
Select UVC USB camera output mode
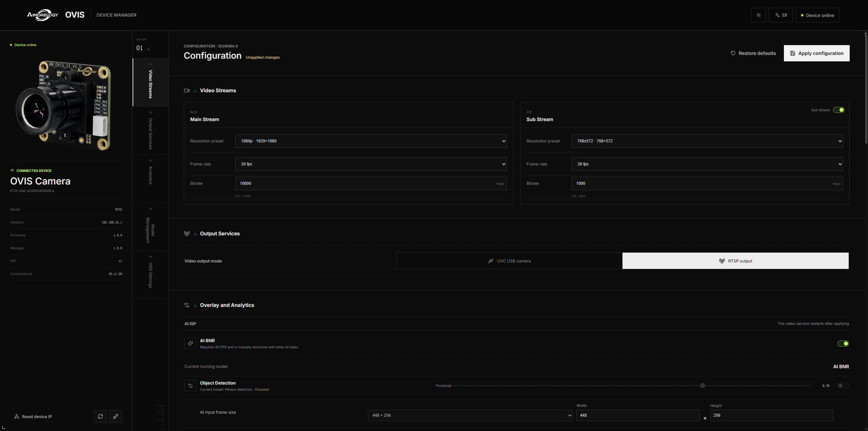tap(509, 261)
